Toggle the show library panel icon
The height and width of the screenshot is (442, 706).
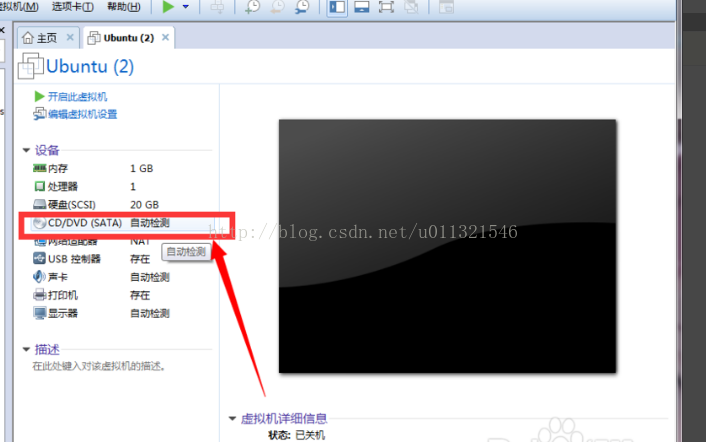tap(337, 7)
